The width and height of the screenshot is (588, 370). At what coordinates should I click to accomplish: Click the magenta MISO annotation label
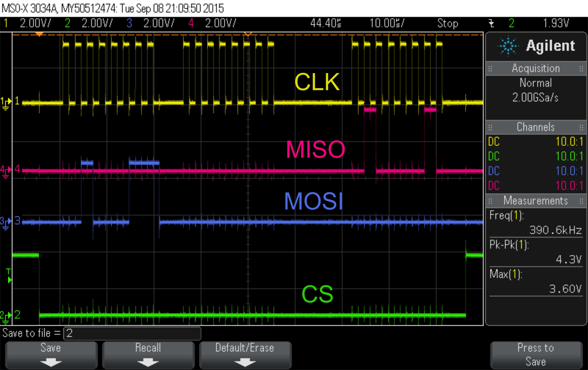pyautogui.click(x=315, y=149)
